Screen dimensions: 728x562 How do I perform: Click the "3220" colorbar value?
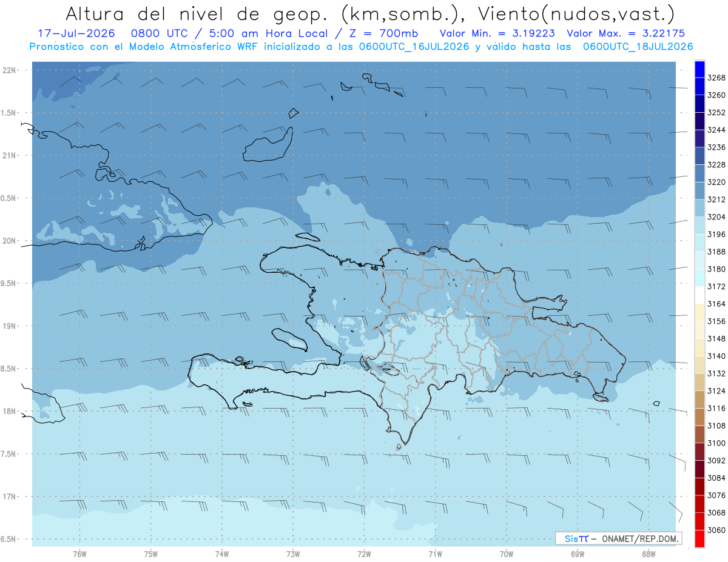click(716, 182)
